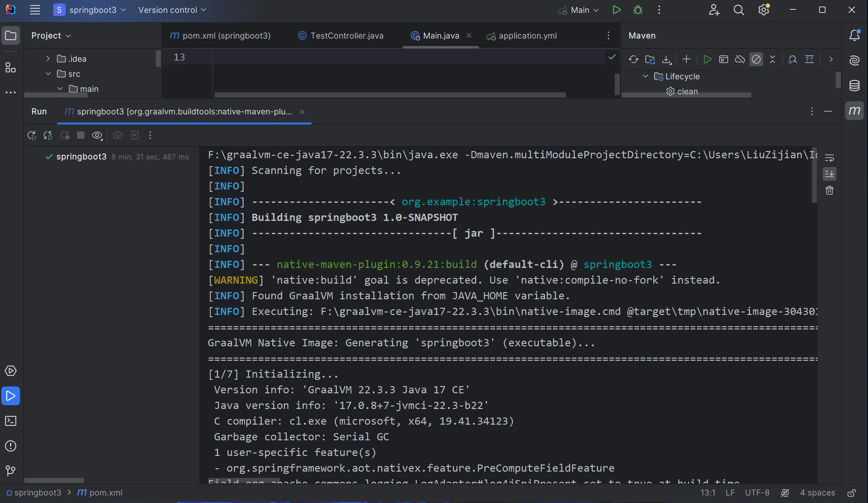Open the Terminal tool window
This screenshot has width=868, height=503.
click(11, 421)
